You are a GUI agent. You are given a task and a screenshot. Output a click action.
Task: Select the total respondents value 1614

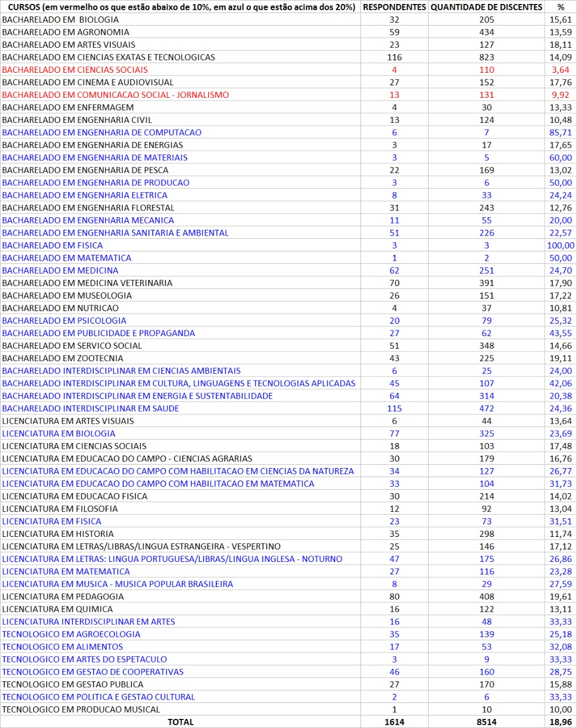pyautogui.click(x=394, y=722)
